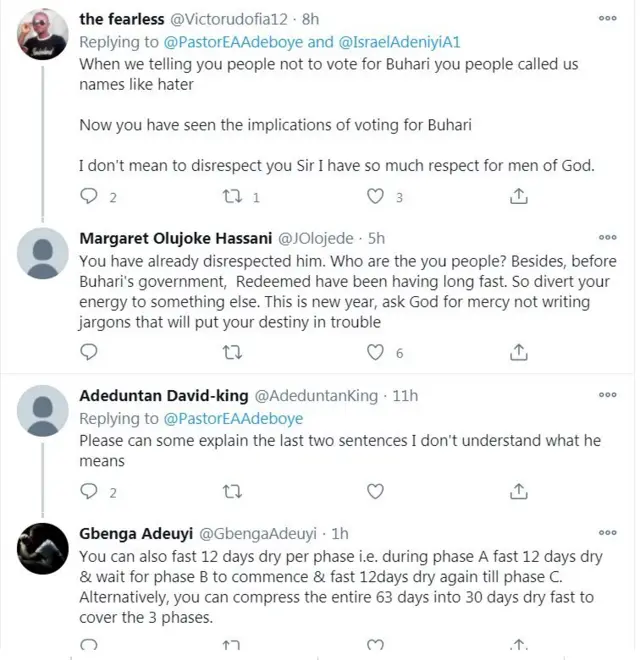Open more menu on Margaret's tweet
Viewport: 640px width, 660px height.
pos(607,238)
